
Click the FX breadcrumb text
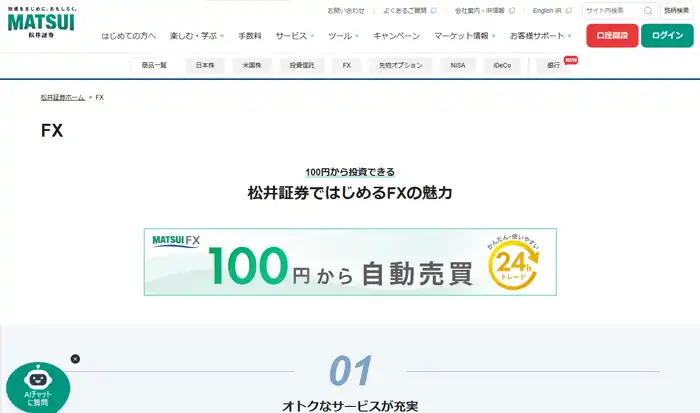(100, 97)
